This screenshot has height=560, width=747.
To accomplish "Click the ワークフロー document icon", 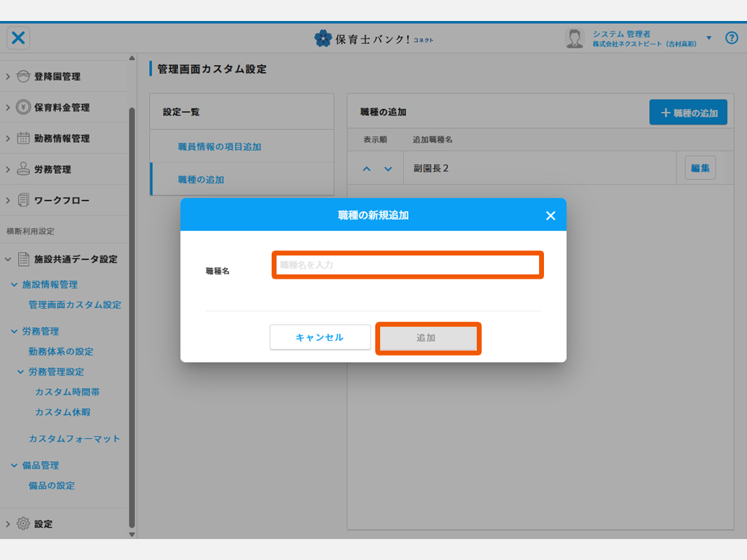I will (23, 200).
